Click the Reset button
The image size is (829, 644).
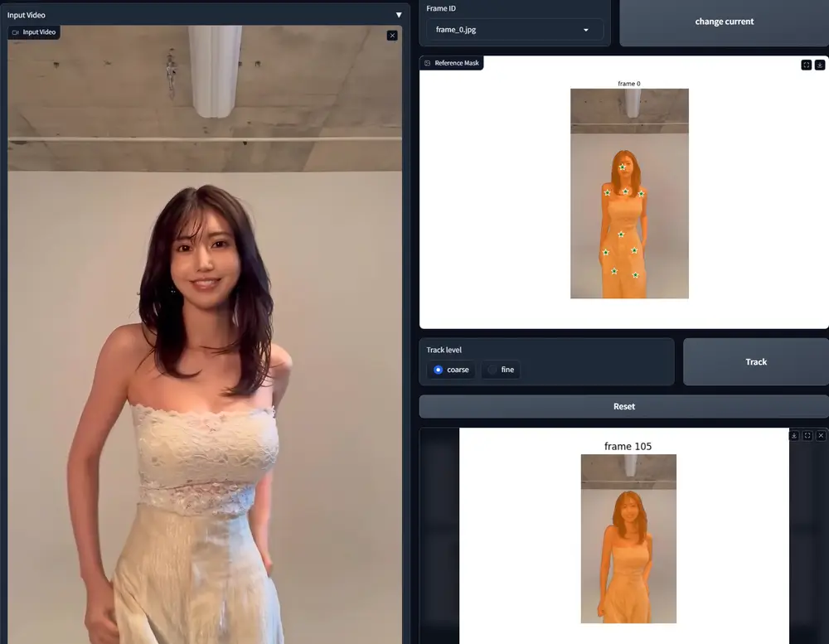pyautogui.click(x=624, y=406)
